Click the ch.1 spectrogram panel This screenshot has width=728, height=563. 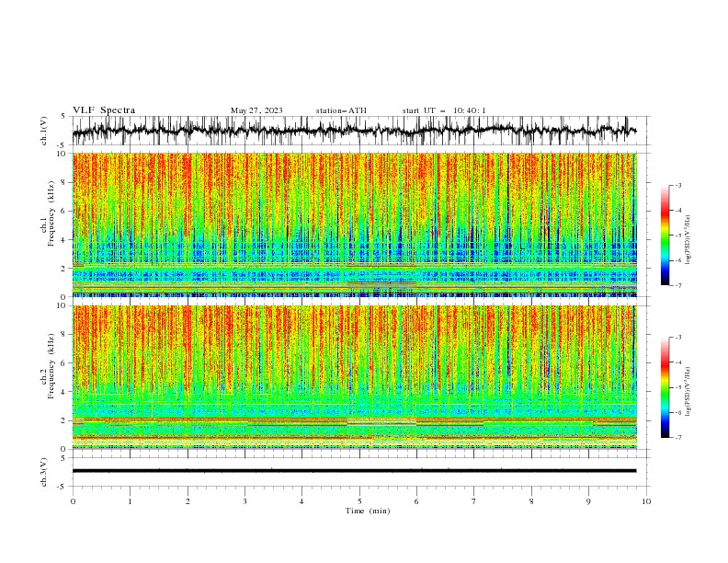[x=355, y=224]
